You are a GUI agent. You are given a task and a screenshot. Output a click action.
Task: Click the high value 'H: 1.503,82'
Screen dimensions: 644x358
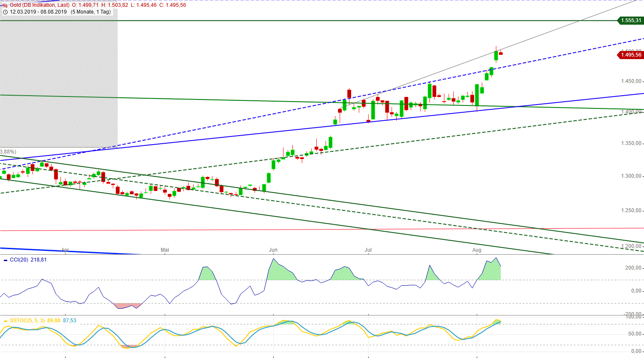[x=114, y=5]
